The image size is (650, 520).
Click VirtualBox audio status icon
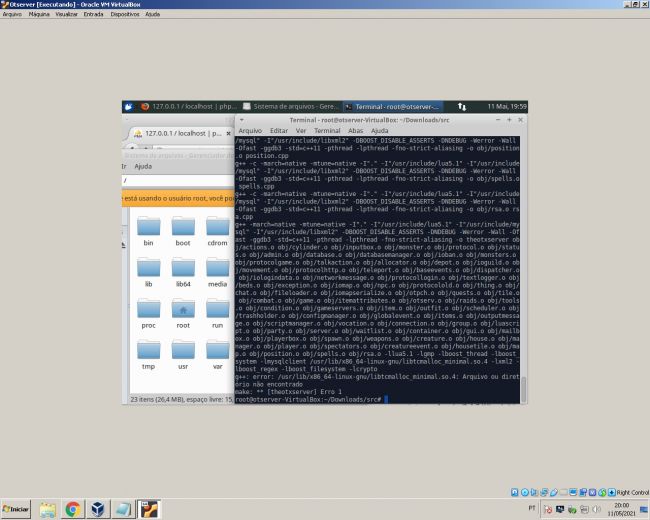[x=534, y=492]
